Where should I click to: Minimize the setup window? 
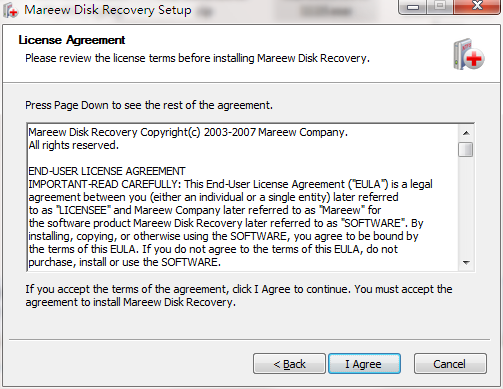pos(413,7)
